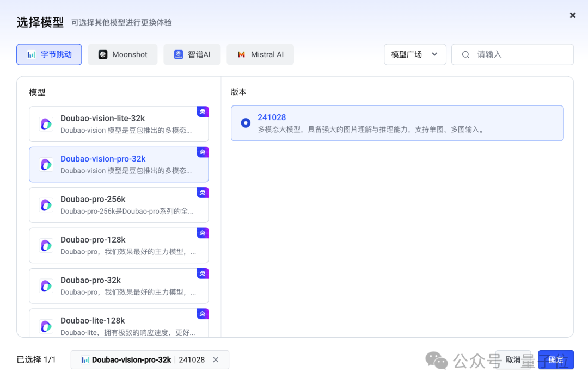Select the Doubao-pro-128k model title
This screenshot has height=385, width=588.
(93, 240)
